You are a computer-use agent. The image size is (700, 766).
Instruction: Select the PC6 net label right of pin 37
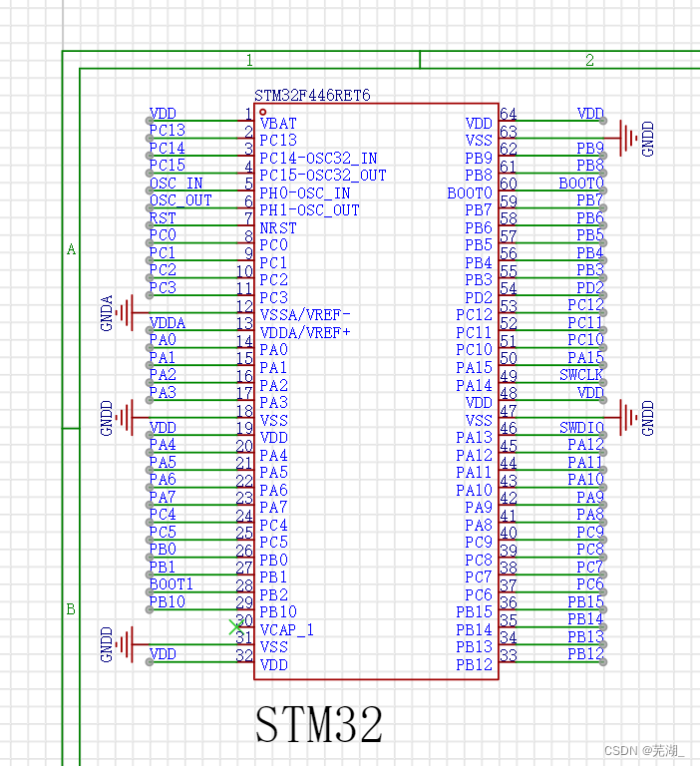pyautogui.click(x=590, y=583)
